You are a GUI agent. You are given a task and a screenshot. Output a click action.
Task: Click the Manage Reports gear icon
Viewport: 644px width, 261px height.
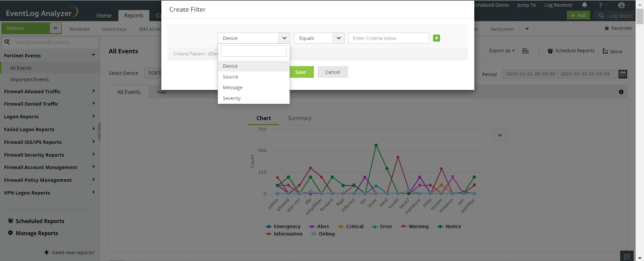tap(10, 233)
